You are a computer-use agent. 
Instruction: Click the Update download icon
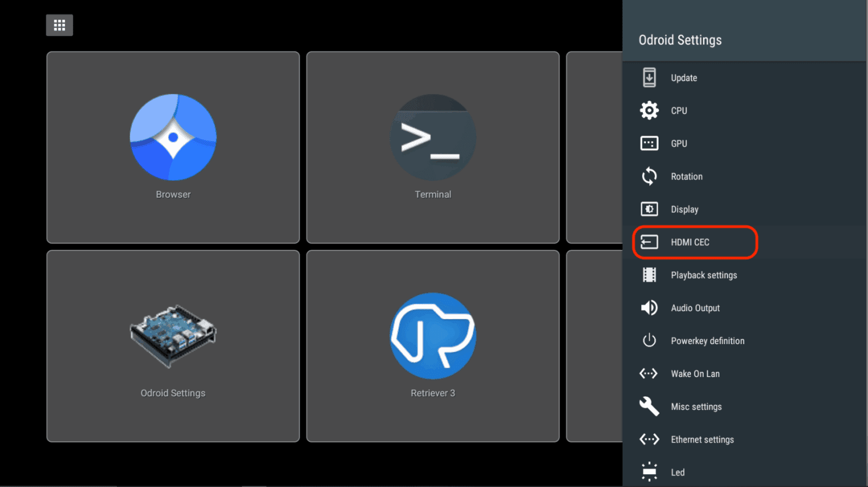(x=649, y=78)
